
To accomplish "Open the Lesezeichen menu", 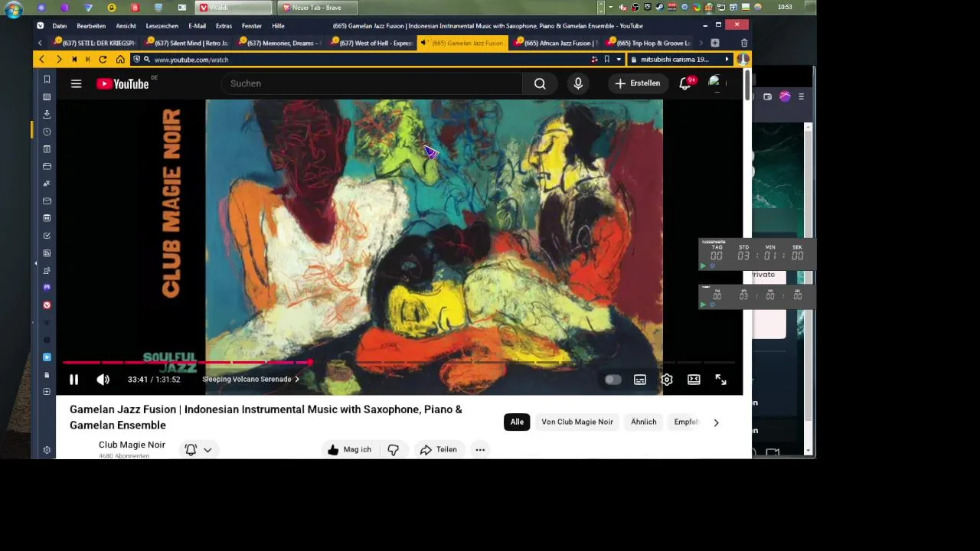I will click(162, 26).
